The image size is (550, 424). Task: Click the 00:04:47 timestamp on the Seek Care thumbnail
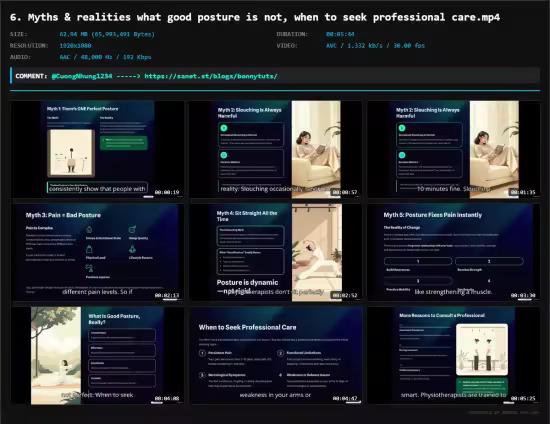[x=345, y=398]
